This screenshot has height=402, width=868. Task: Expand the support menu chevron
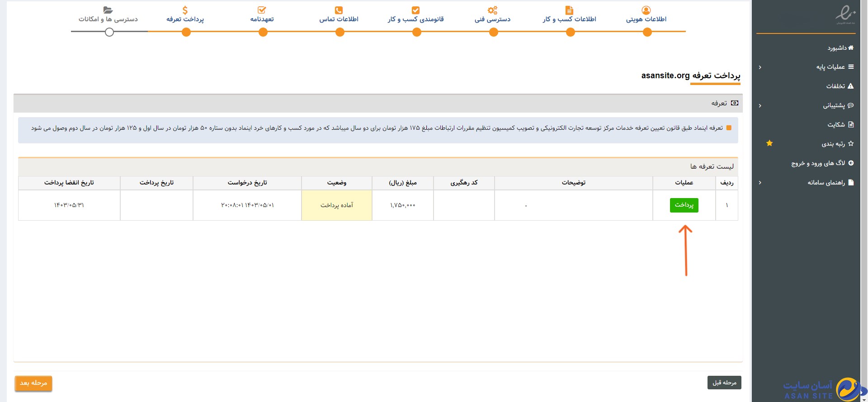click(x=760, y=106)
